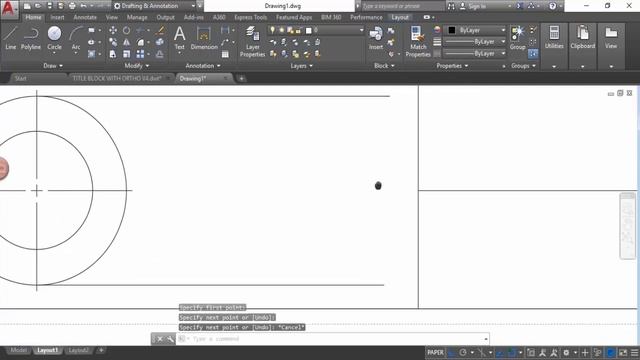Toggle layer on/off lightbulb icon
The height and width of the screenshot is (360, 640).
pyautogui.click(x=272, y=30)
